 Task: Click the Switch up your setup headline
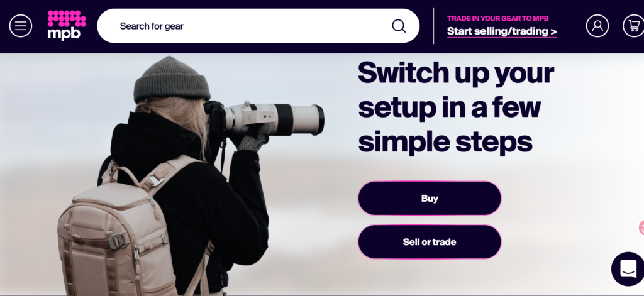click(x=456, y=107)
